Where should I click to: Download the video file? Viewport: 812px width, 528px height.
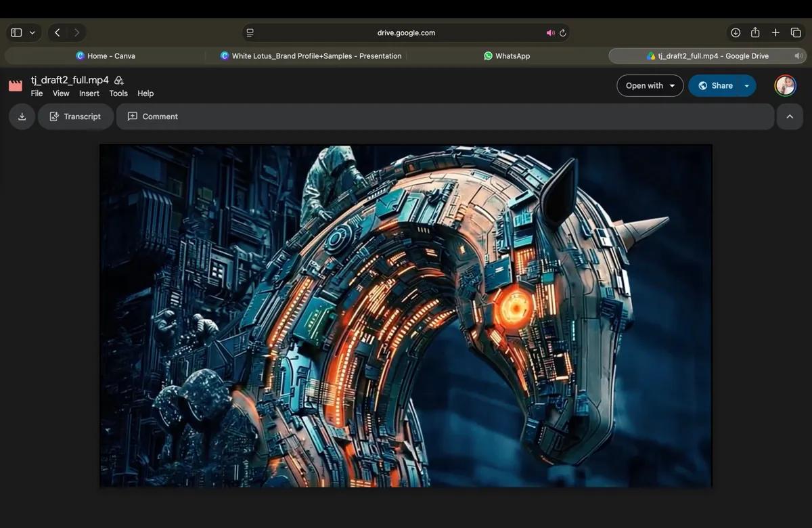[22, 116]
